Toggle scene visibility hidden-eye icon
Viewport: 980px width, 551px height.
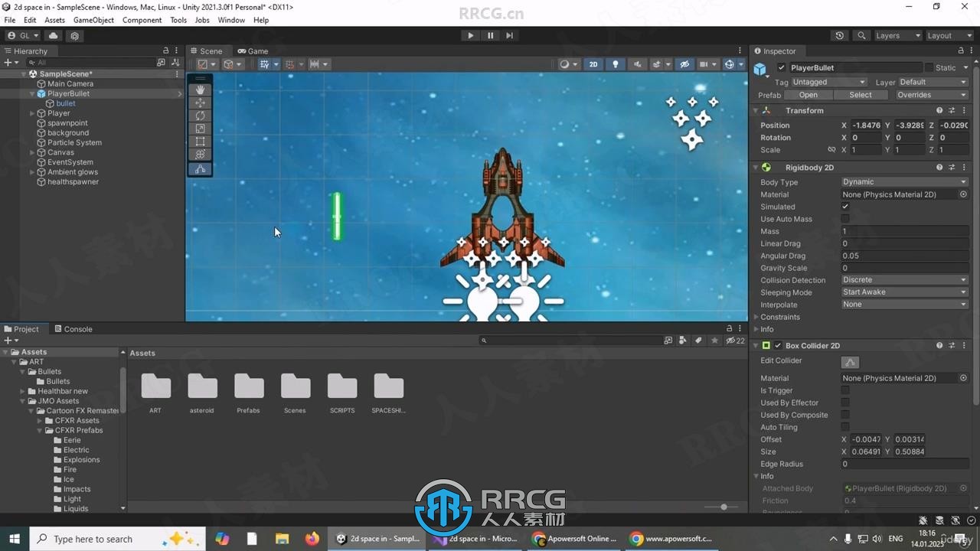tap(684, 64)
